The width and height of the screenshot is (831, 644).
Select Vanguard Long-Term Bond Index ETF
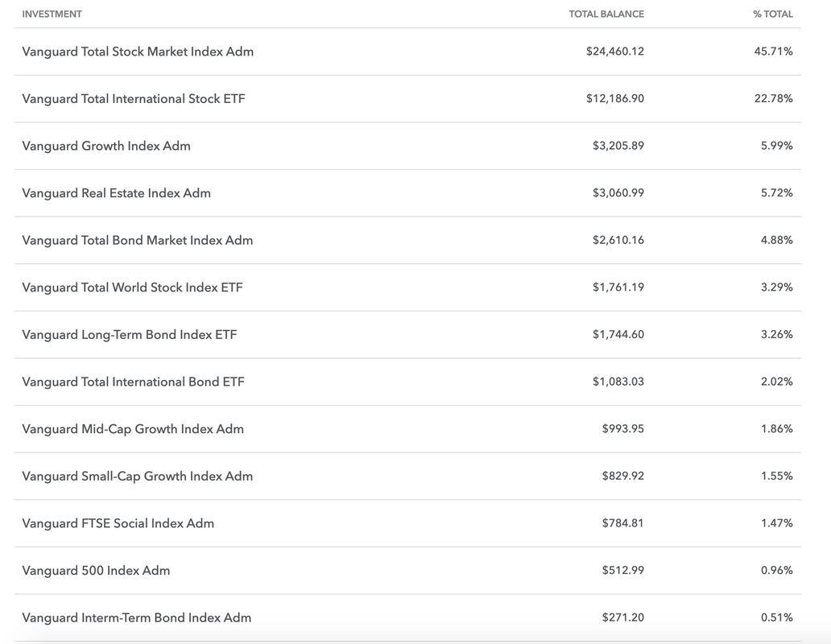point(130,334)
